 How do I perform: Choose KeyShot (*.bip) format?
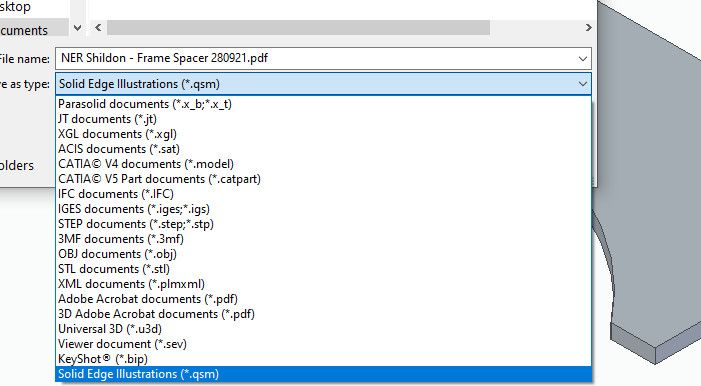(323, 359)
